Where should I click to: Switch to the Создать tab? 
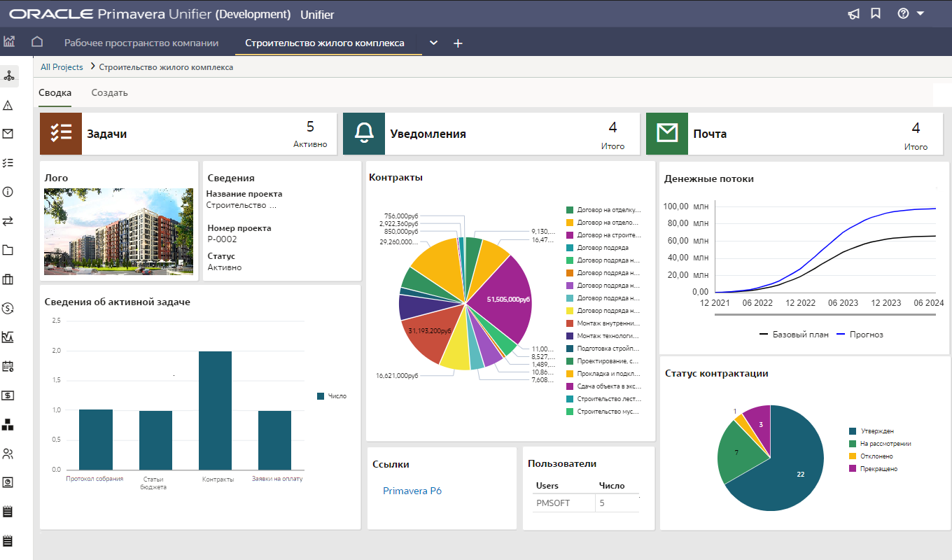click(x=109, y=92)
